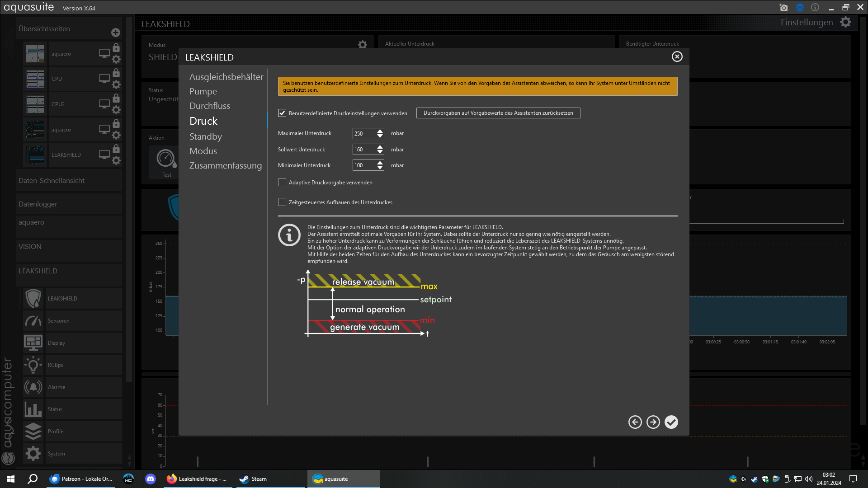Decrease Sollwert Unterdruck with down arrow

[380, 152]
